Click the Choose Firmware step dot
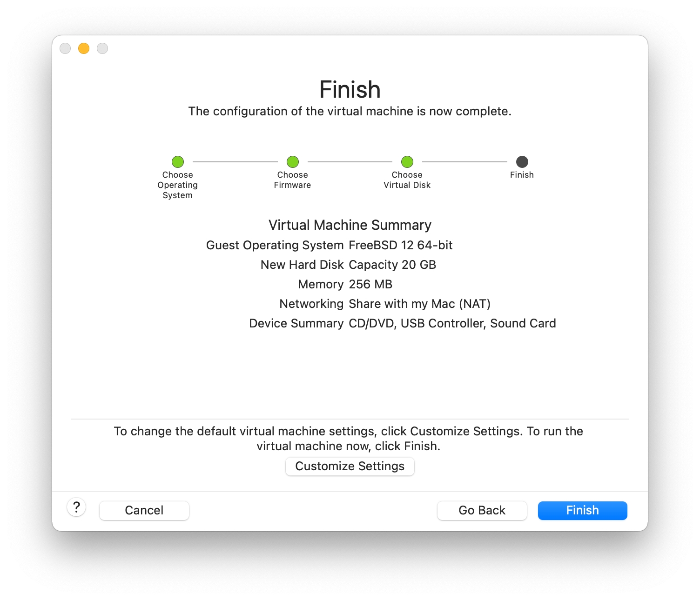Screen dimensions: 700x600 (293, 162)
